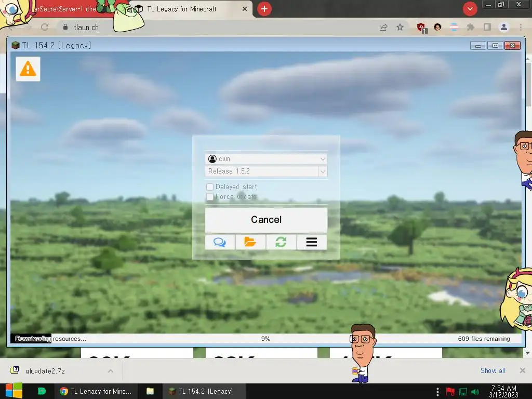Expand options arrow for glupdate2.7z download
532x399 pixels.
coord(111,371)
